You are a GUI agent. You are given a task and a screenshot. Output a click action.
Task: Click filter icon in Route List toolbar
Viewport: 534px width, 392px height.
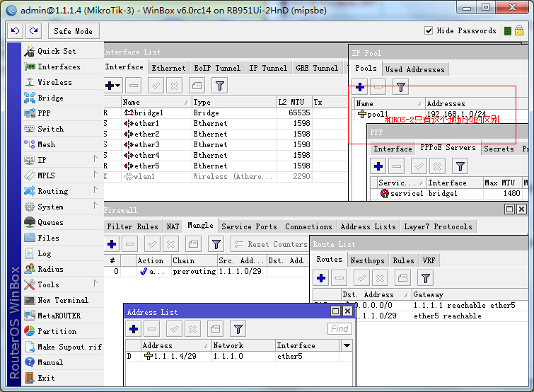(425, 278)
